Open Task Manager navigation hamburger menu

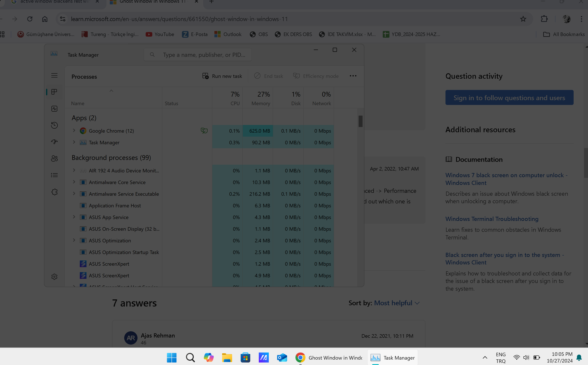point(54,76)
